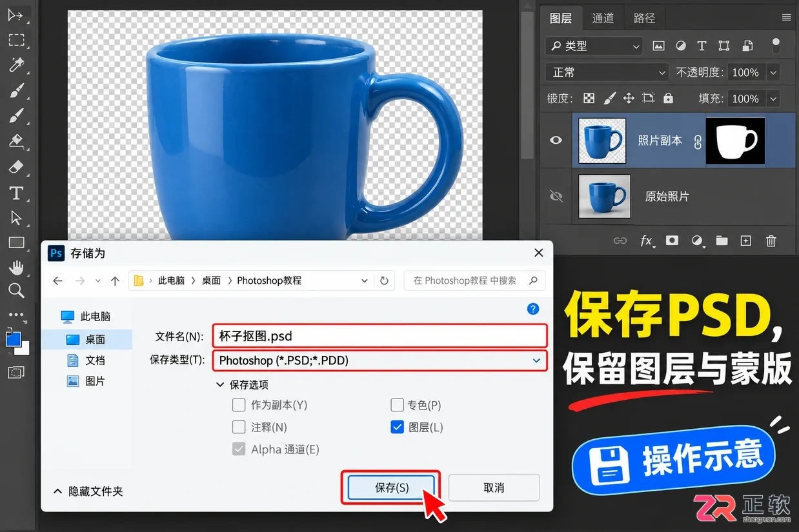Image resolution: width=799 pixels, height=532 pixels.
Task: Open the fx layer style menu
Action: coord(646,241)
